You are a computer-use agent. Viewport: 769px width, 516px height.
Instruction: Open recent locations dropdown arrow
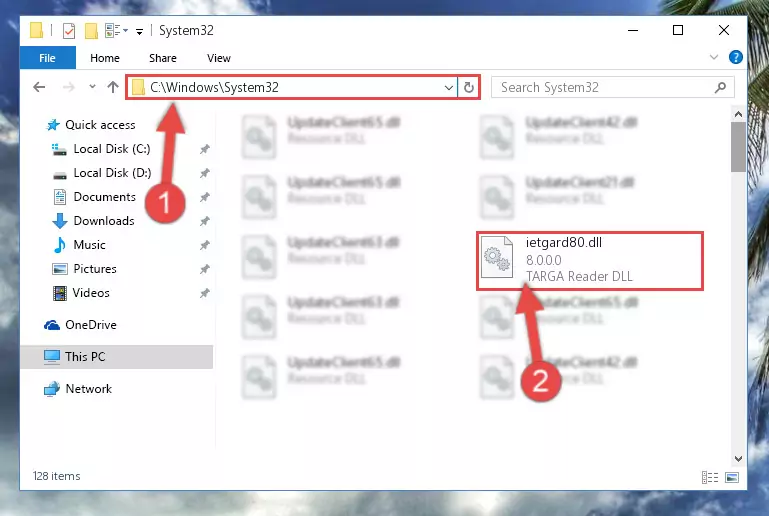click(x=92, y=87)
